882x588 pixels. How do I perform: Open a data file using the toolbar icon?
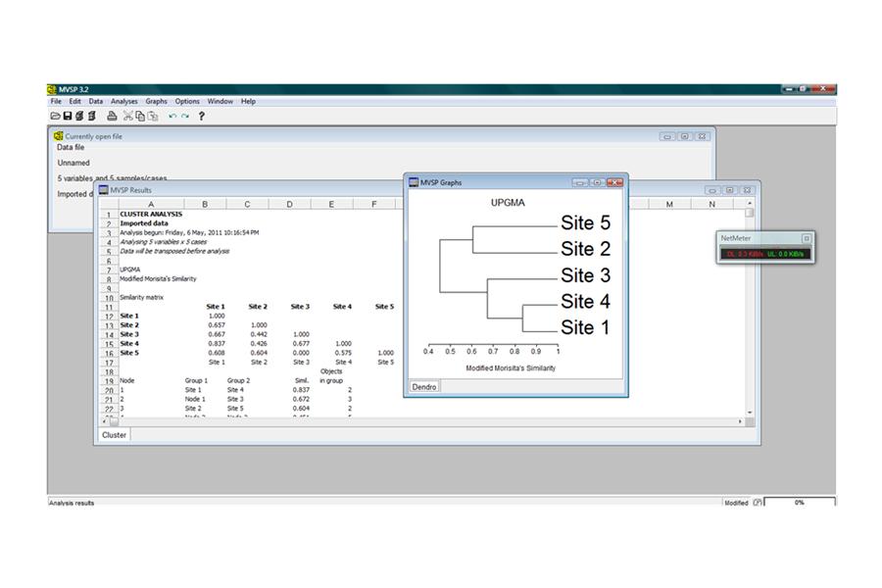(x=54, y=115)
